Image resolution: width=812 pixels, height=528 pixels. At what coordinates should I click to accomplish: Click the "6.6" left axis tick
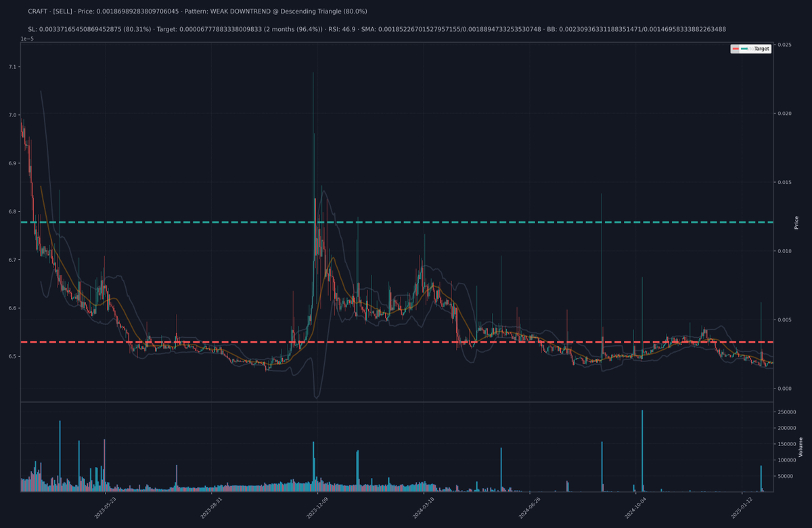click(x=13, y=308)
